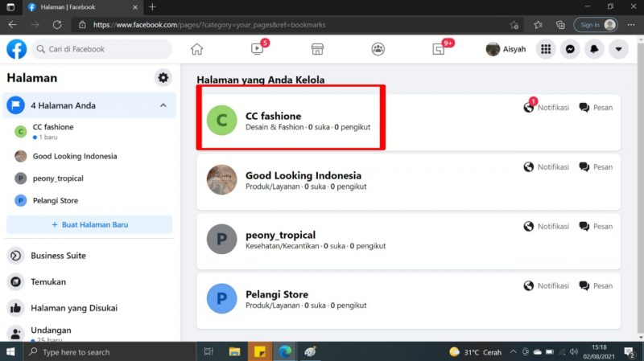Open Pesan for Good Looking Indonesia
644x361 pixels.
[x=596, y=167]
